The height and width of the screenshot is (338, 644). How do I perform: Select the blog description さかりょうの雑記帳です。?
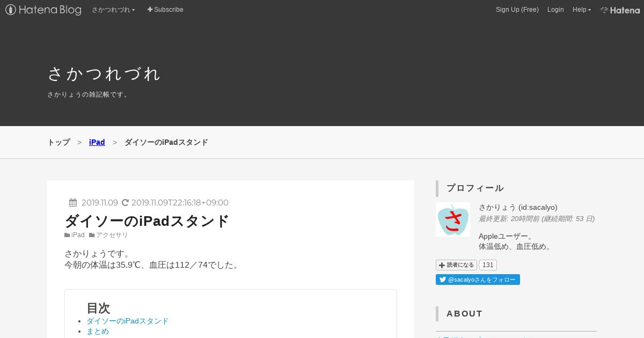pos(88,94)
